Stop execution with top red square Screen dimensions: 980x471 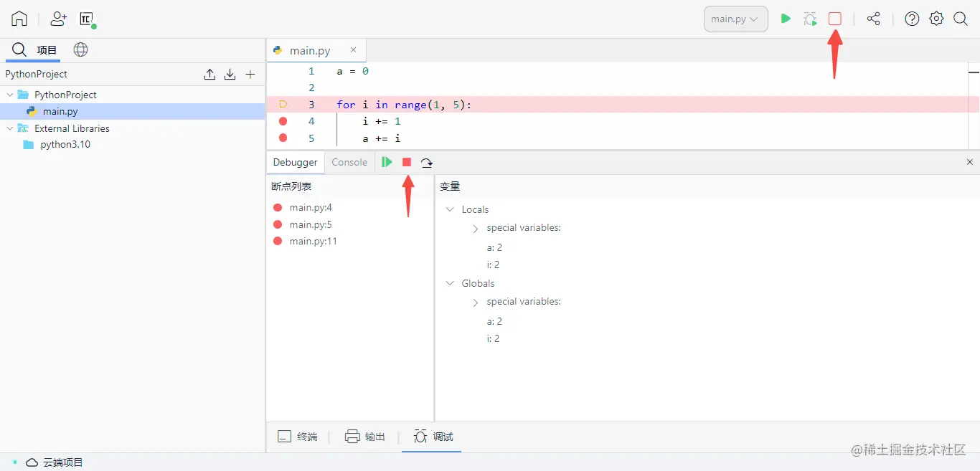[x=834, y=19]
